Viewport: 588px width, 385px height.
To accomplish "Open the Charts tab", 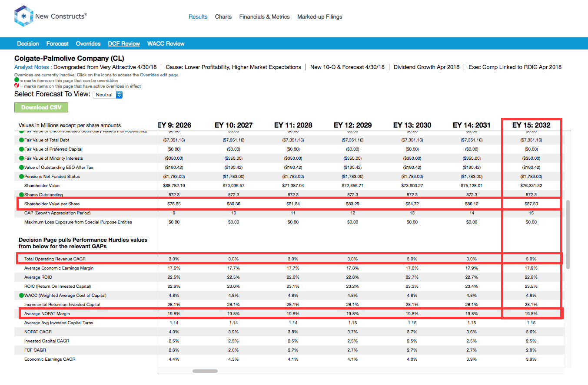I will tap(223, 17).
